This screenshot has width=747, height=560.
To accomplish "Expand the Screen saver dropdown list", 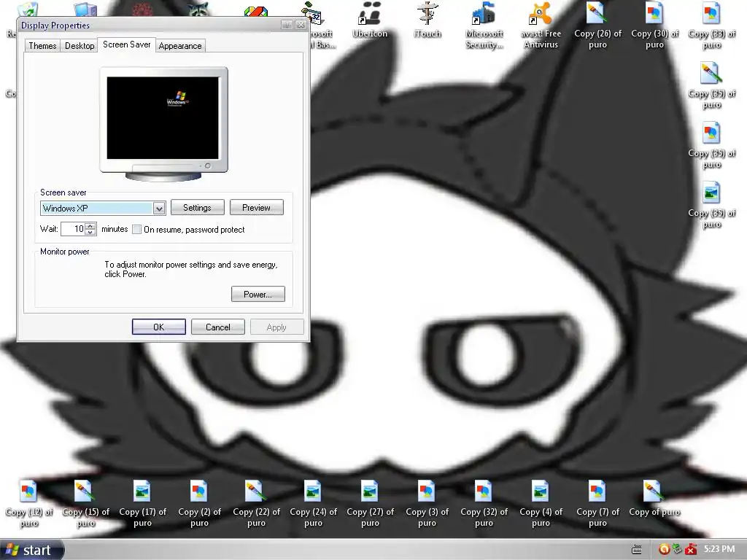I will [x=159, y=208].
